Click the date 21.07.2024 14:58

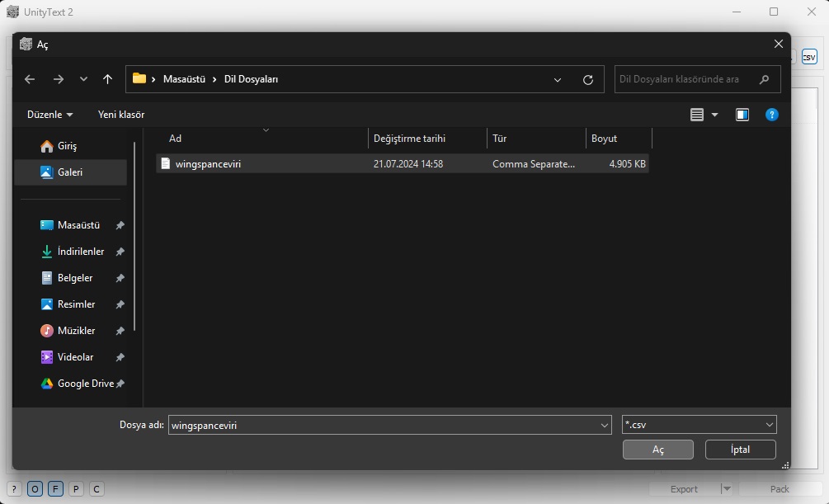tap(408, 164)
